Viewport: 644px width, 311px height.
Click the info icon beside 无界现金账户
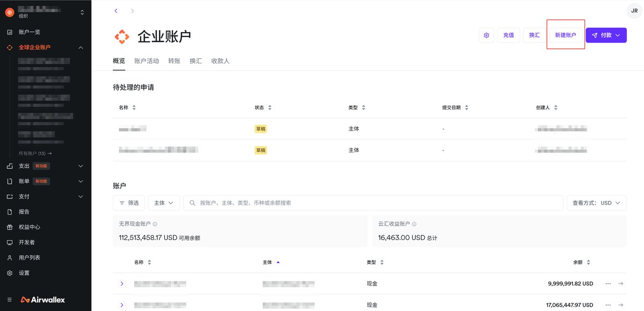pyautogui.click(x=155, y=224)
